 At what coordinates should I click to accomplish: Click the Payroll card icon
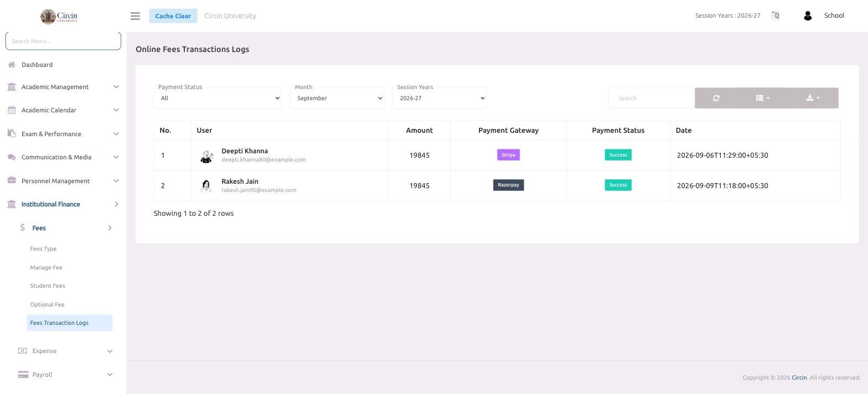click(23, 375)
